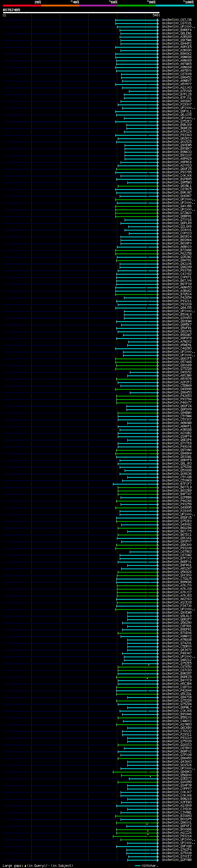Select the UniRef100_A1YW93 label
The image size is (197, 868).
click(x=177, y=724)
